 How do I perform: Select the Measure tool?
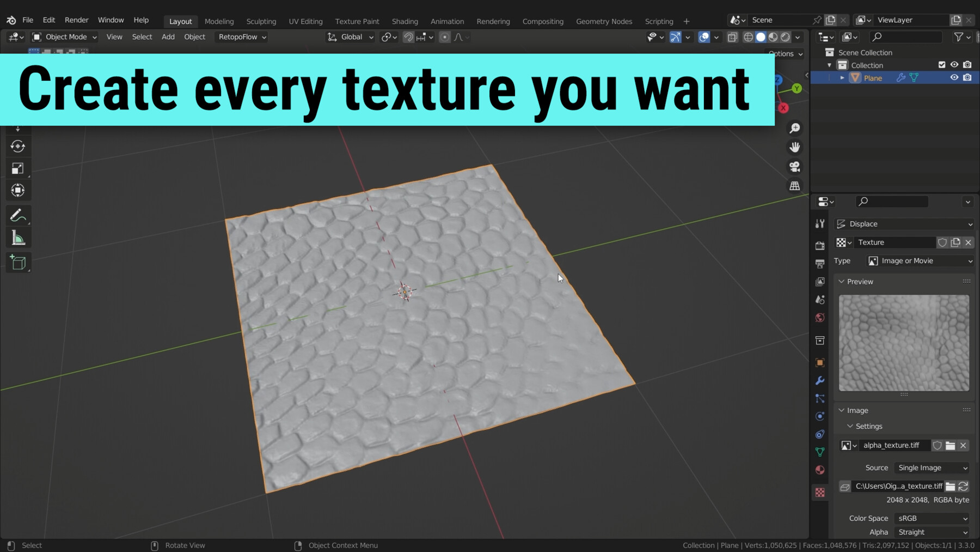tap(18, 237)
